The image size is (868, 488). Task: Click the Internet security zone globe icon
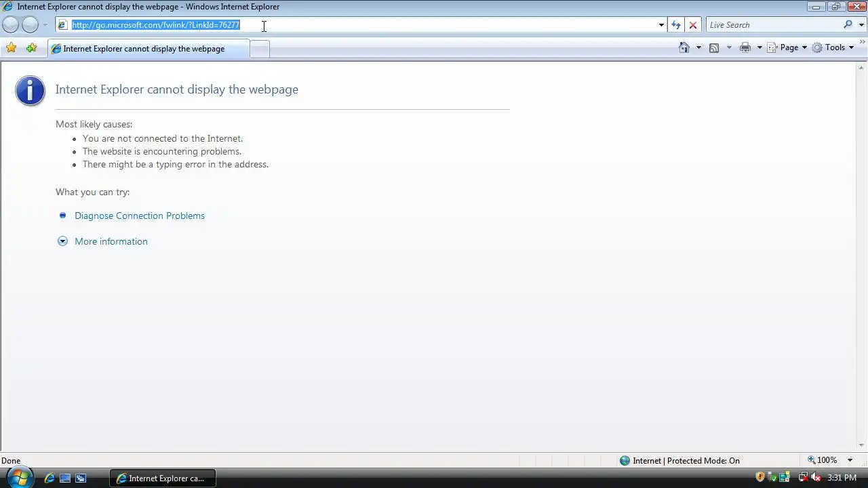point(625,460)
